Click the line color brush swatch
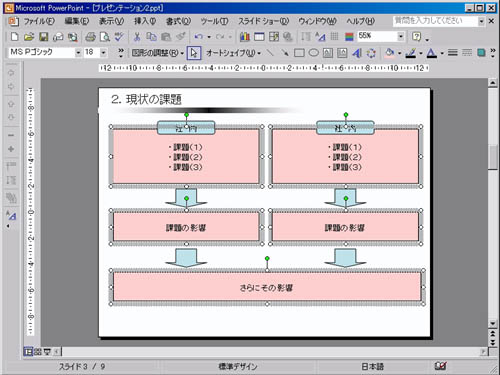Viewport: 500px width, 375px height. [x=411, y=53]
